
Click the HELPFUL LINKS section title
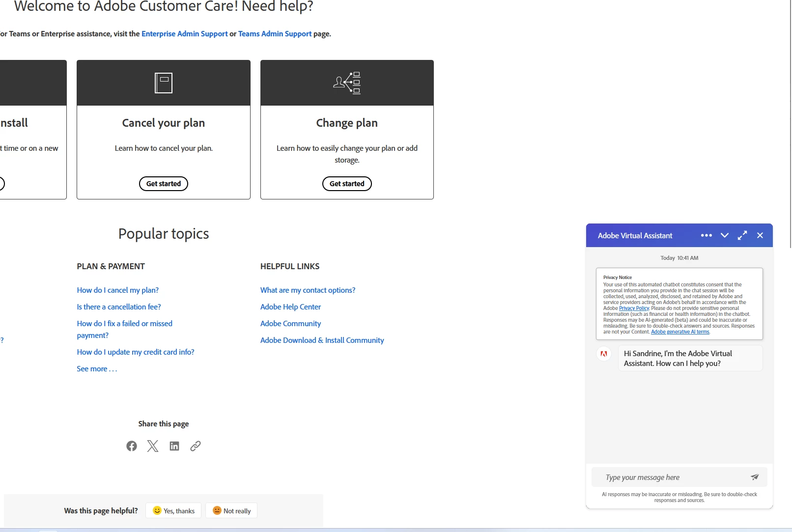click(x=290, y=266)
